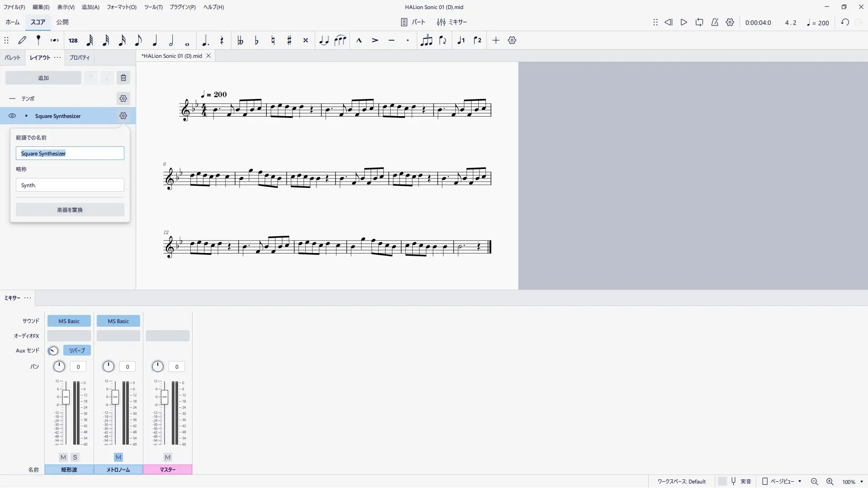Switch to the パレット tab
Screen dimensions: 868x488
pos(13,58)
